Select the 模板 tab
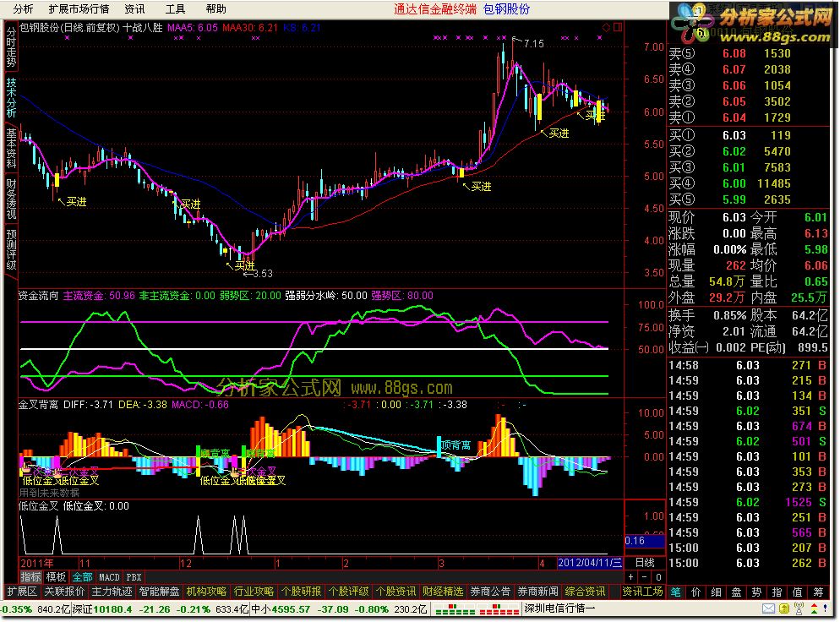Screen dimensions: 840x622 56,577
